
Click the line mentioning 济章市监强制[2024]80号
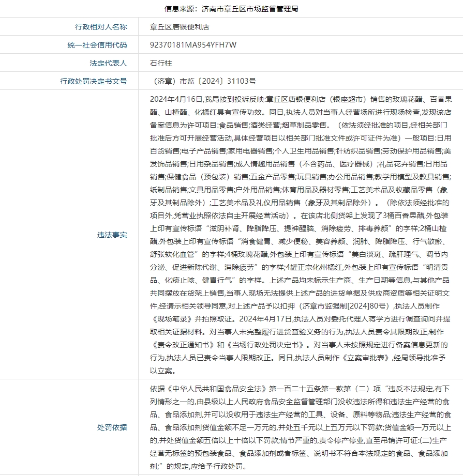coord(295,306)
